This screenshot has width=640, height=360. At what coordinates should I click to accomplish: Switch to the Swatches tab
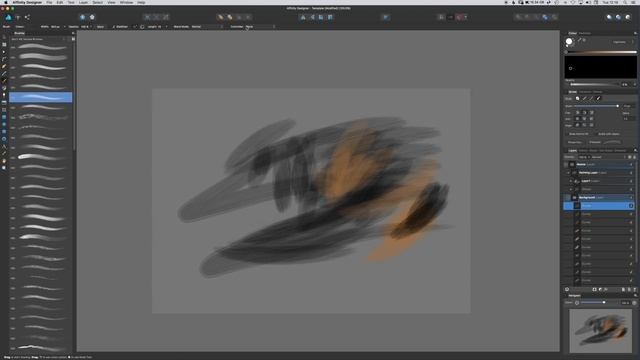584,33
